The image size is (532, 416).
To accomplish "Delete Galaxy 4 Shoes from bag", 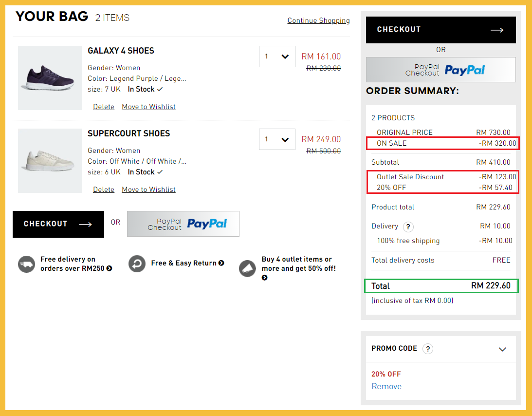I will pos(104,107).
